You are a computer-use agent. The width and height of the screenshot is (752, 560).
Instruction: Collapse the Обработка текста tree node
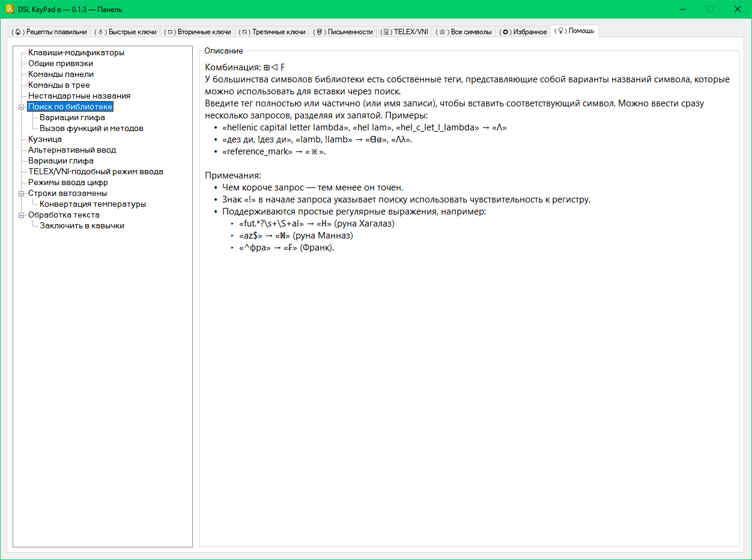[x=22, y=215]
